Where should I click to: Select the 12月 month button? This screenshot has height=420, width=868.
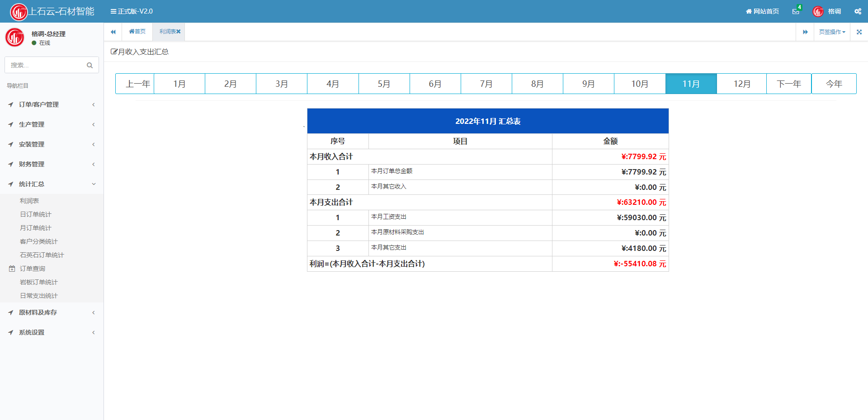742,84
